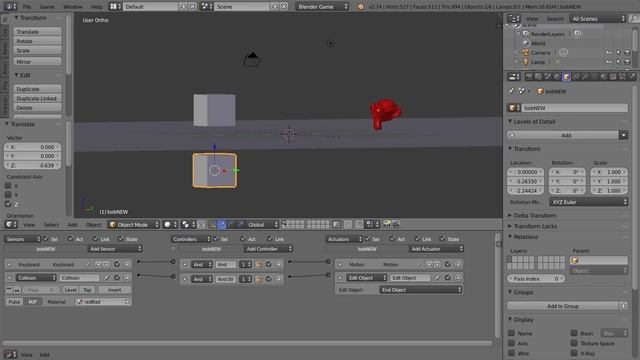This screenshot has height=360, width=640.
Task: Open the Blender Game engine dropdown
Action: (x=322, y=7)
